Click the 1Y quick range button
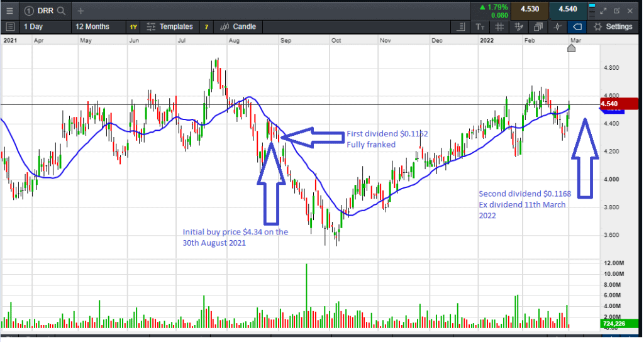Screen dimensions: 644x342 (133, 26)
